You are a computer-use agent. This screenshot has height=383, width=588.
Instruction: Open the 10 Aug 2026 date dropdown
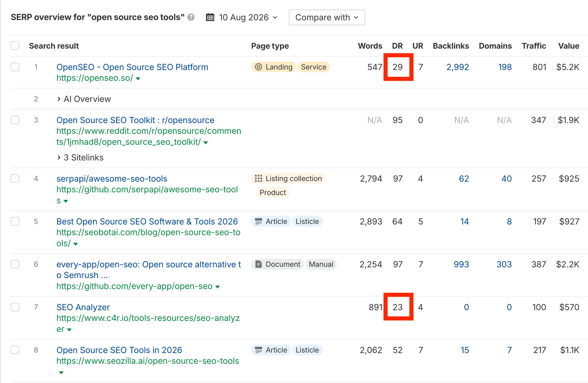[242, 17]
